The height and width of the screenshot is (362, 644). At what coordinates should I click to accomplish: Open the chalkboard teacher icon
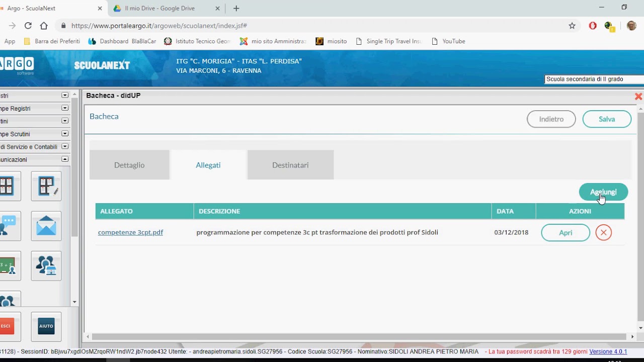pos(8,265)
